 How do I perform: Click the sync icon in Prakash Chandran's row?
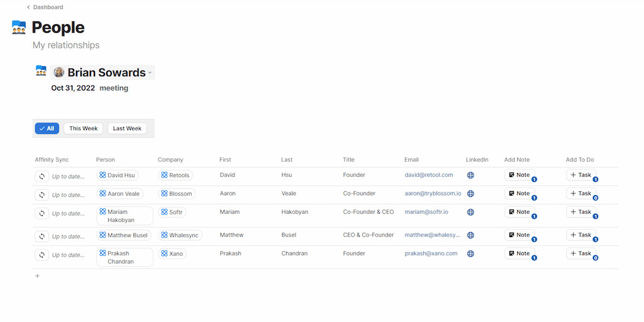click(42, 255)
